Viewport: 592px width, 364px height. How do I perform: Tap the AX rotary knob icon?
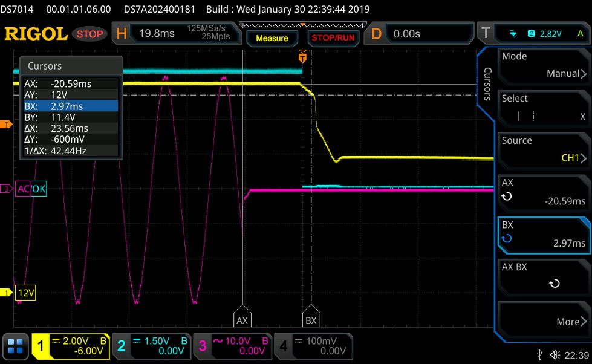coord(506,197)
